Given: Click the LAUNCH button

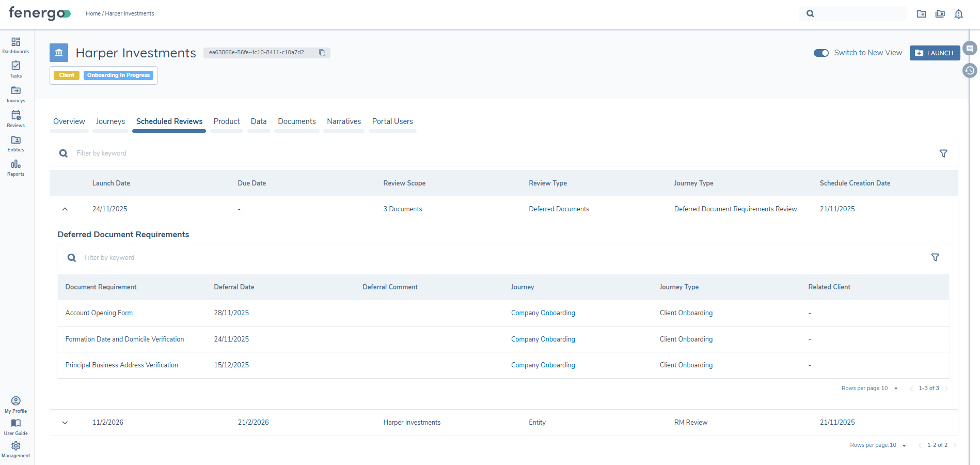Looking at the screenshot, I should 935,53.
